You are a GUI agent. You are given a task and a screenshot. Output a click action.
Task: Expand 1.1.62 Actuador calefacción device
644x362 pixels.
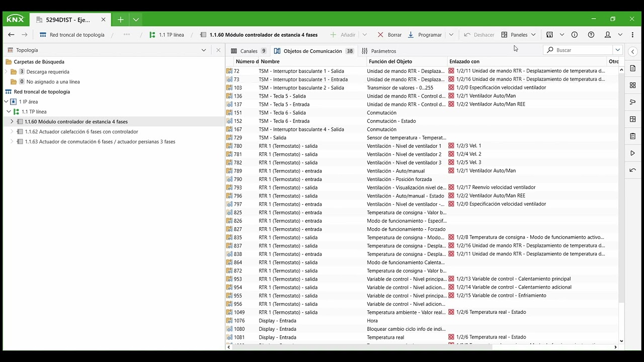point(12,132)
